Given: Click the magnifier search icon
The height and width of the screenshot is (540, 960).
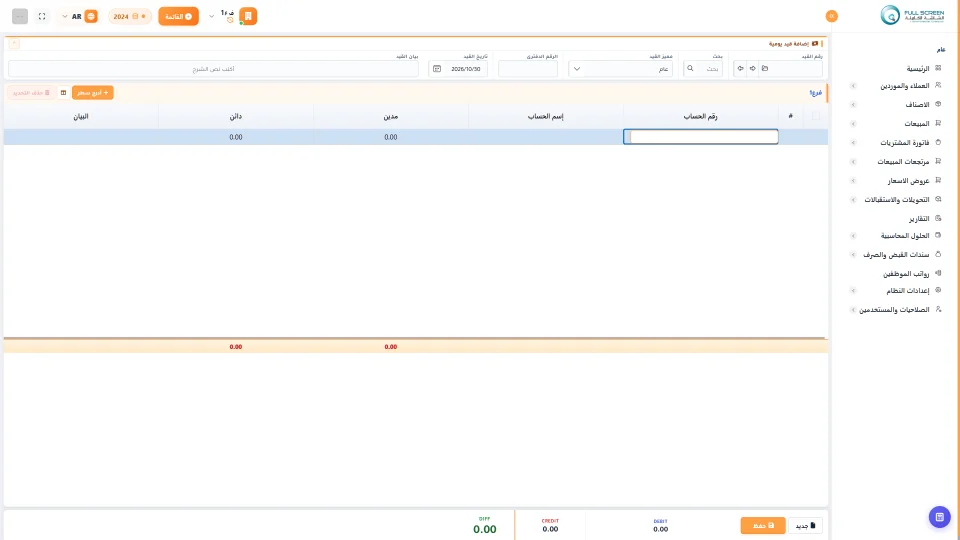Looking at the screenshot, I should [x=690, y=69].
